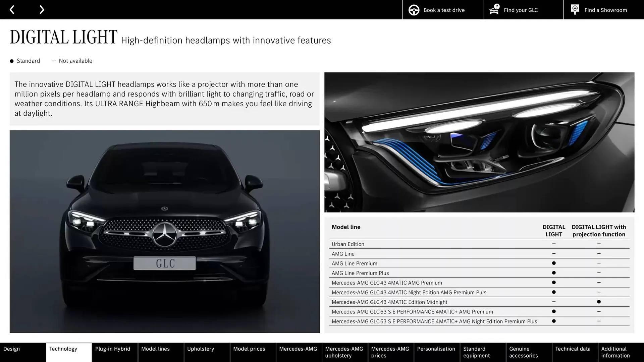Viewport: 644px width, 362px height.
Task: Go to the Upholstery tab
Action: [x=207, y=352]
